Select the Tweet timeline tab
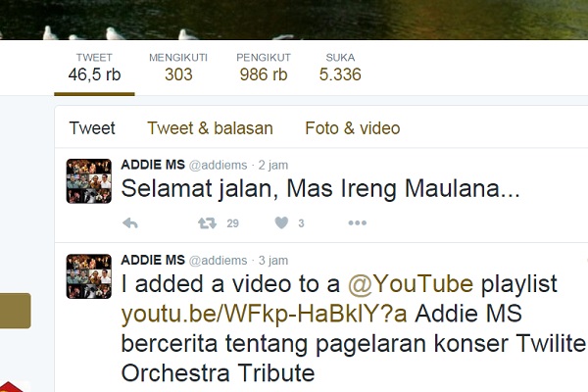This screenshot has width=588, height=392. pos(92,128)
